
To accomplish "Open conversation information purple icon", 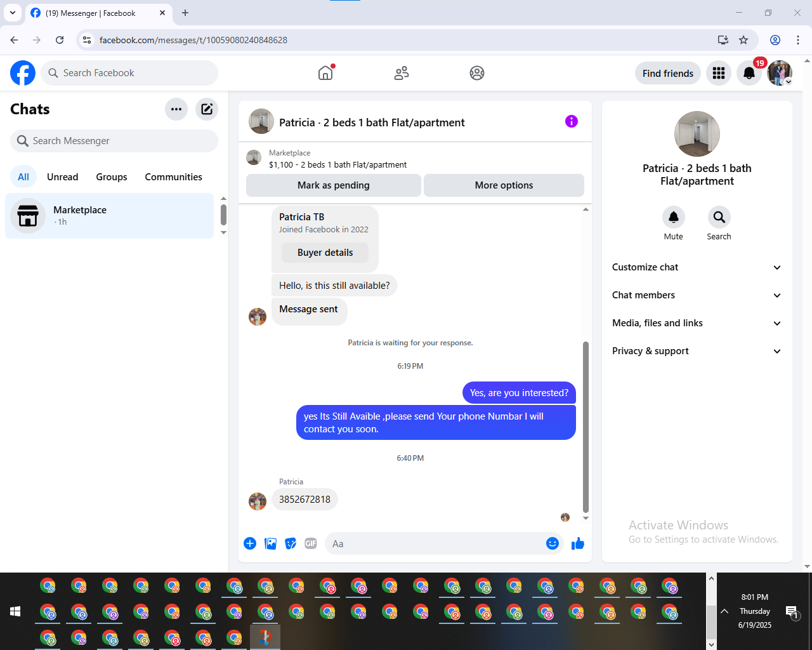I will 572,121.
